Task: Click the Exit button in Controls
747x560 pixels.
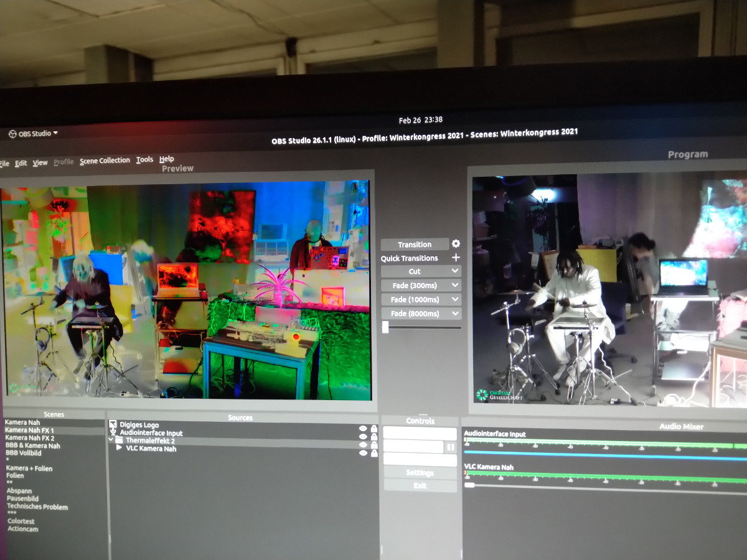Action: tap(420, 485)
